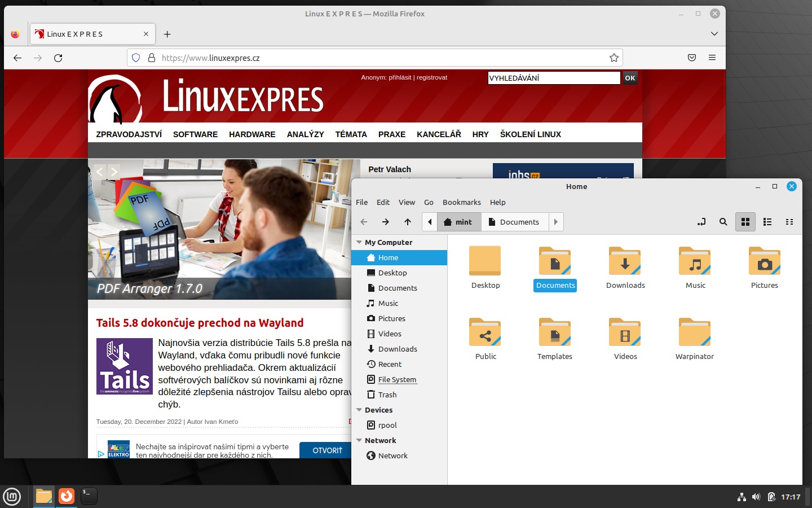Select Desktop in the sidebar
812x508 pixels.
[399, 273]
